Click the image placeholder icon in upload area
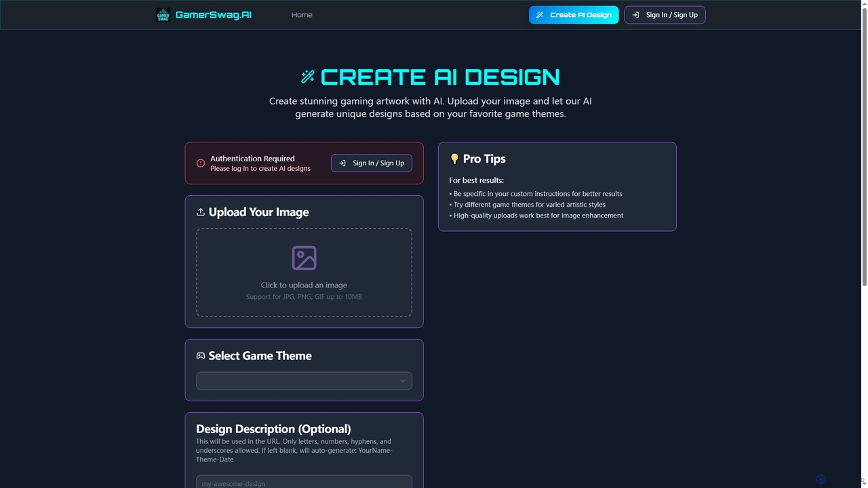Viewport: 868px width, 488px height. pos(304,258)
